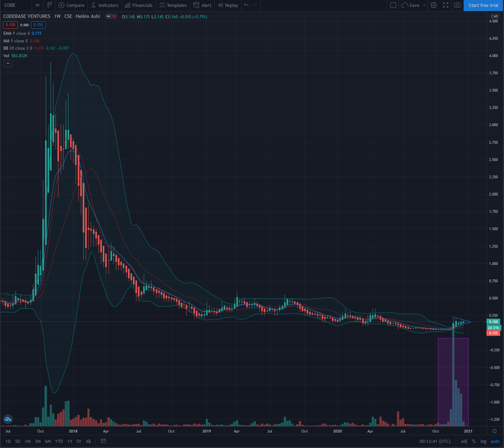Screen dimensions: 504x448
Task: Toggle log scale mode
Action: (483, 441)
